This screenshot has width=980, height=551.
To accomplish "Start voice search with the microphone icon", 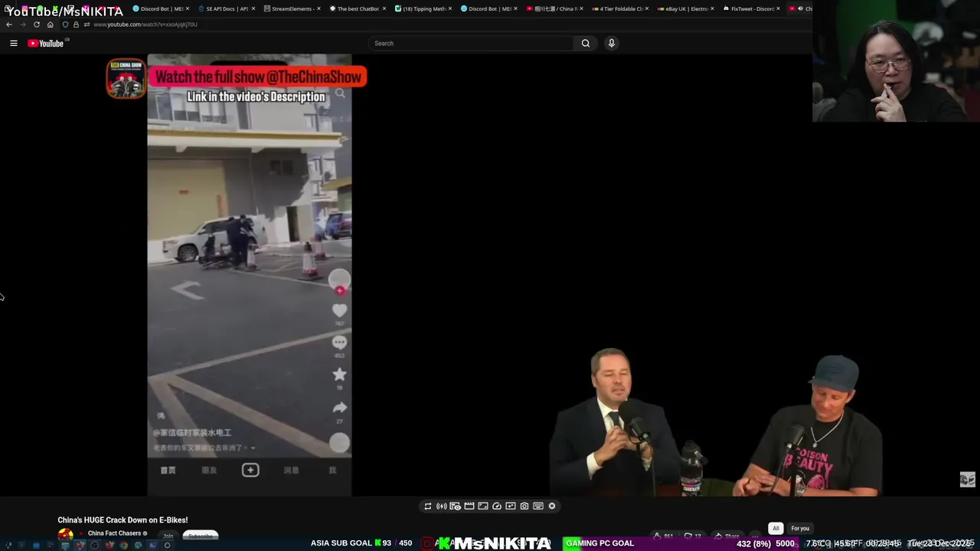I will pyautogui.click(x=611, y=44).
